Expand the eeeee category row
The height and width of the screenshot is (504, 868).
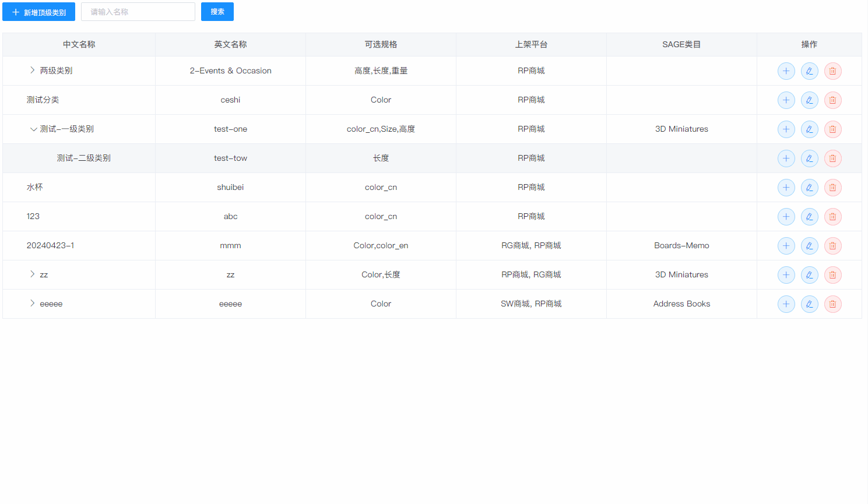pos(32,303)
